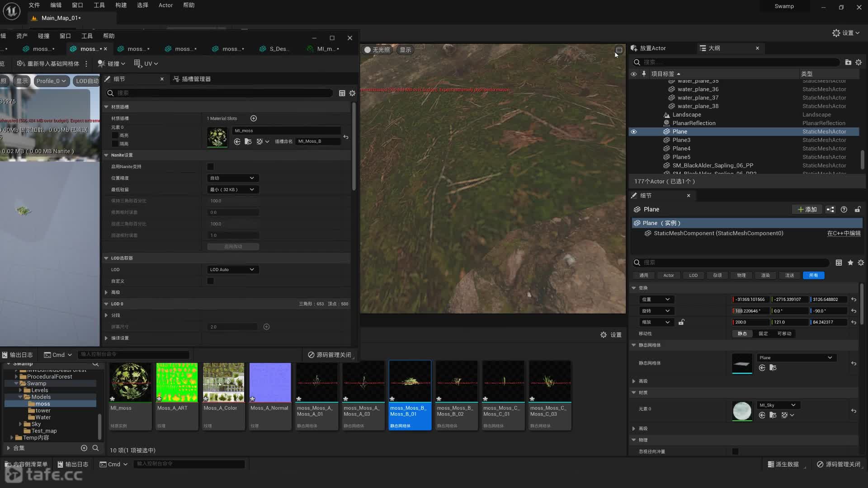
Task: Click favorites star icon in details panel
Action: tap(850, 263)
